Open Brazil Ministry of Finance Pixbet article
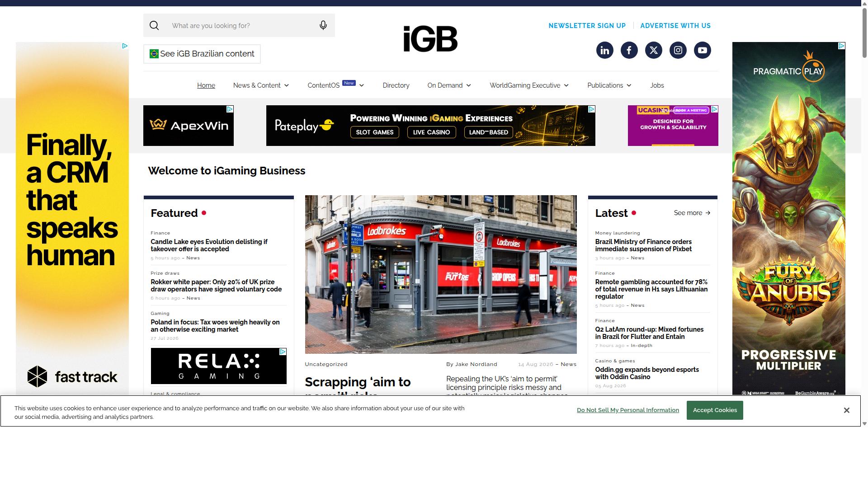Image resolution: width=868 pixels, height=488 pixels. 643,245
